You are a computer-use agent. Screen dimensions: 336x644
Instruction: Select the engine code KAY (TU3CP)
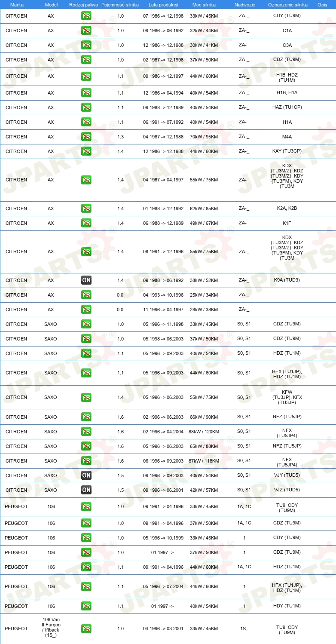pyautogui.click(x=287, y=151)
